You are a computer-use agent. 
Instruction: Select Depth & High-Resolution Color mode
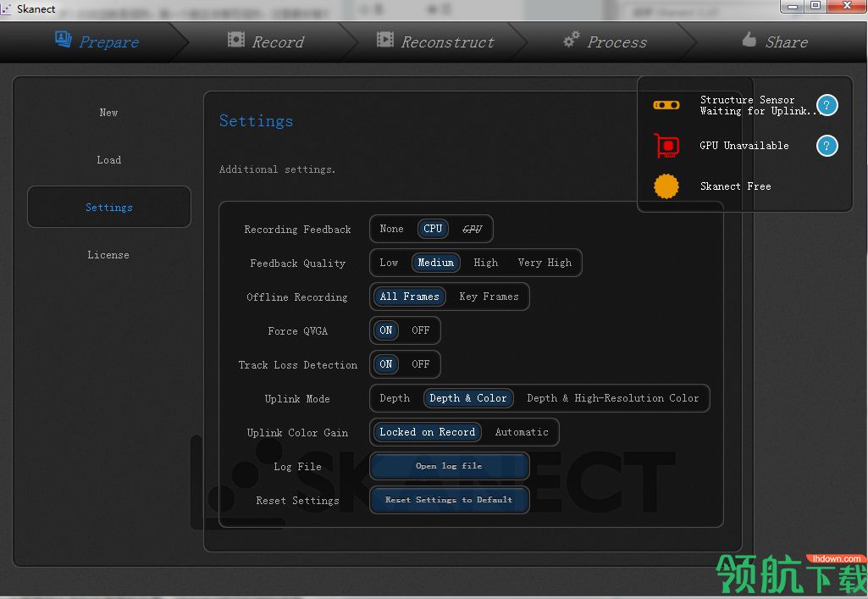pos(613,398)
